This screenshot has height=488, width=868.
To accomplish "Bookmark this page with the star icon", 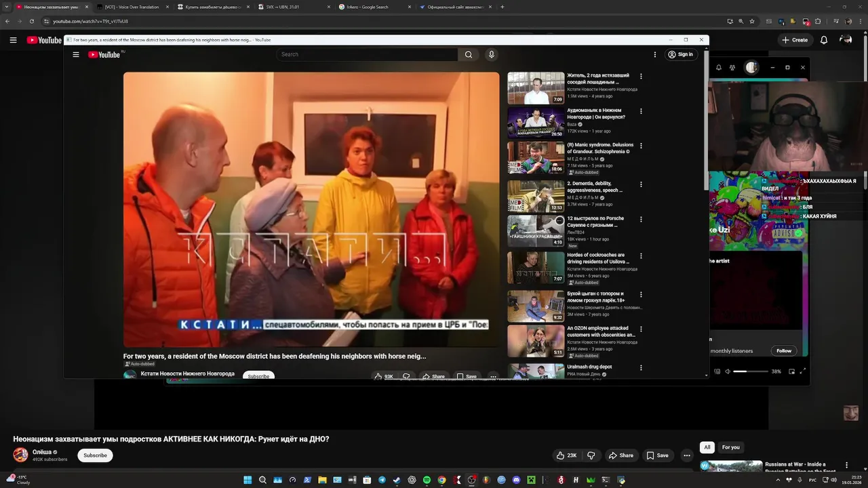I will point(752,21).
